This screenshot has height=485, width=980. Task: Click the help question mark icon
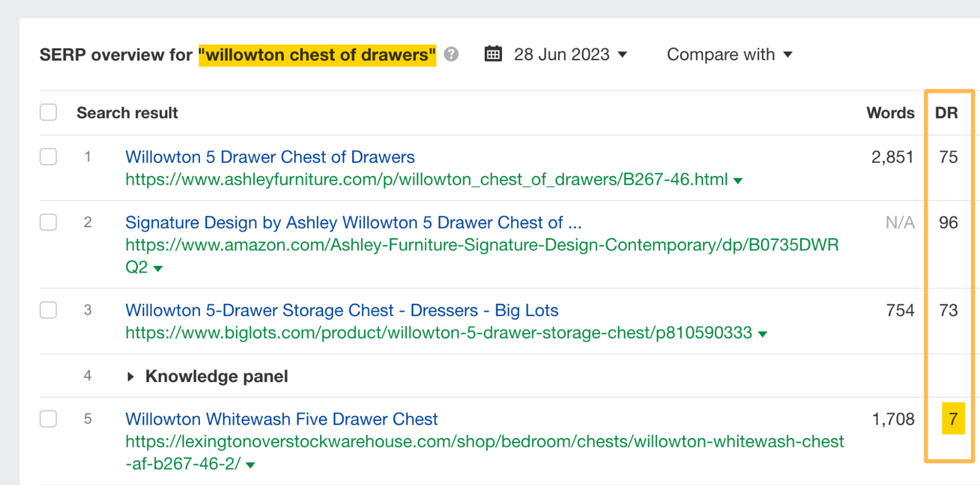pos(451,55)
